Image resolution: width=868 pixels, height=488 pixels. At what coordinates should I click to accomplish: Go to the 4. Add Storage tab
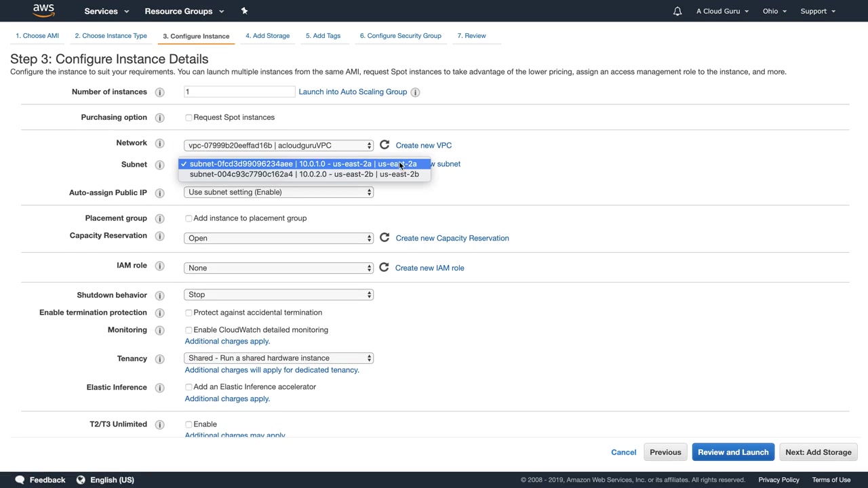point(267,36)
